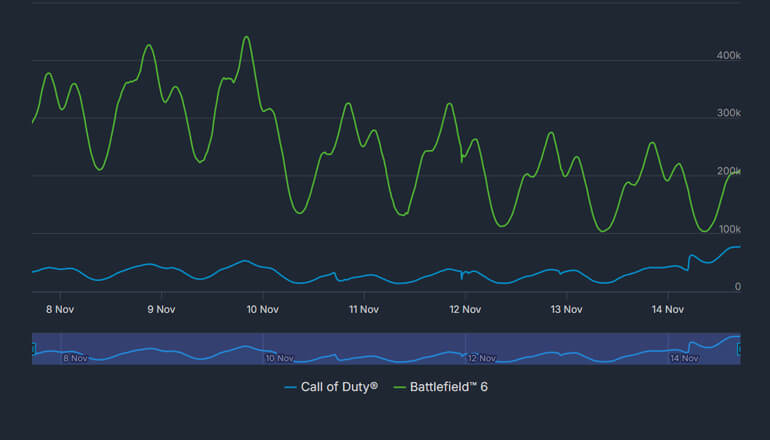Click the 400k y-axis label
The image size is (770, 440).
tap(728, 56)
